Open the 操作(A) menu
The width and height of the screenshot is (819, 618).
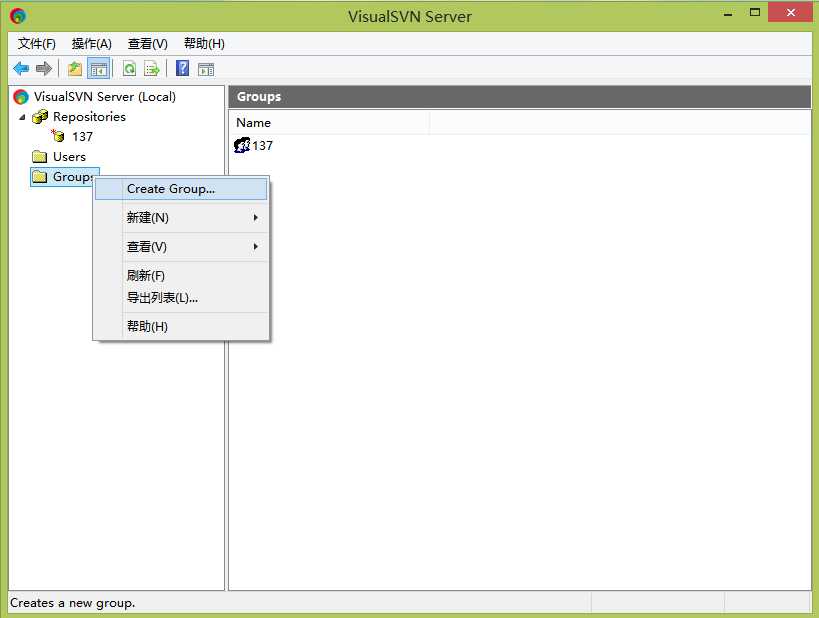tap(91, 43)
